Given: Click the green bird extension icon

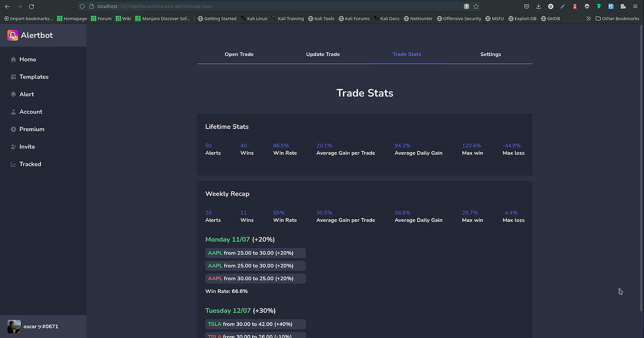Looking at the screenshot, I should pos(599,7).
